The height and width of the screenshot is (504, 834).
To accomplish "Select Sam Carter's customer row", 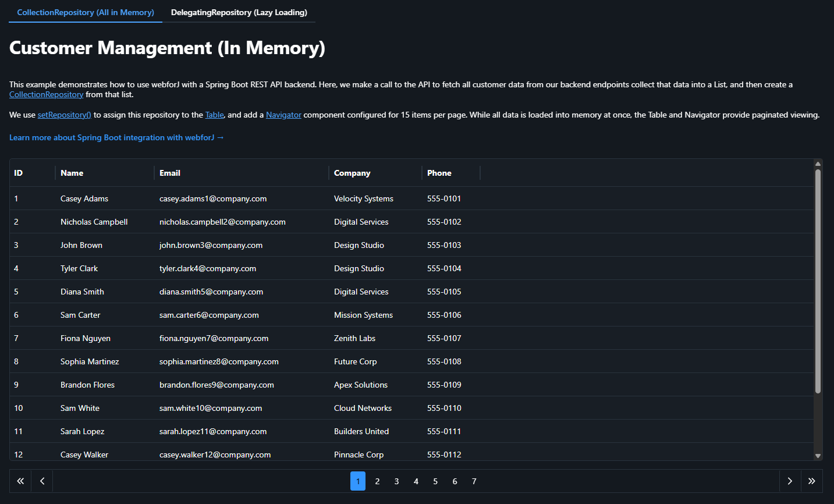I will [x=233, y=315].
